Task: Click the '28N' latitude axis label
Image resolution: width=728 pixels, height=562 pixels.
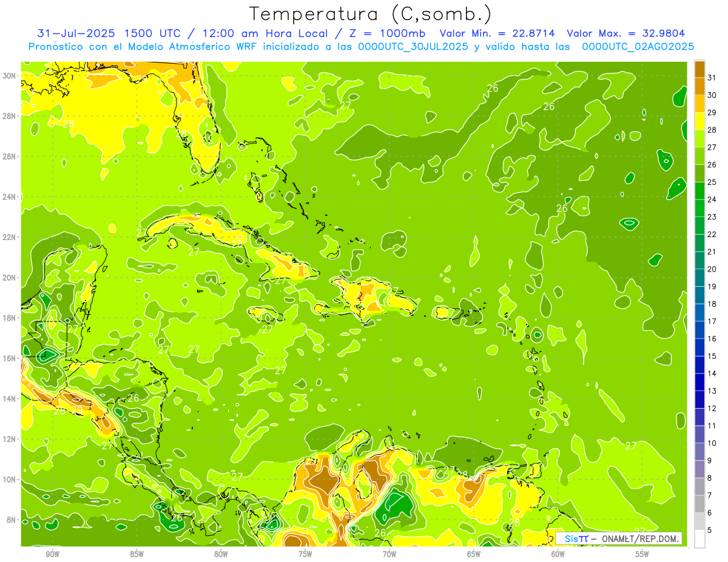Action: point(9,116)
